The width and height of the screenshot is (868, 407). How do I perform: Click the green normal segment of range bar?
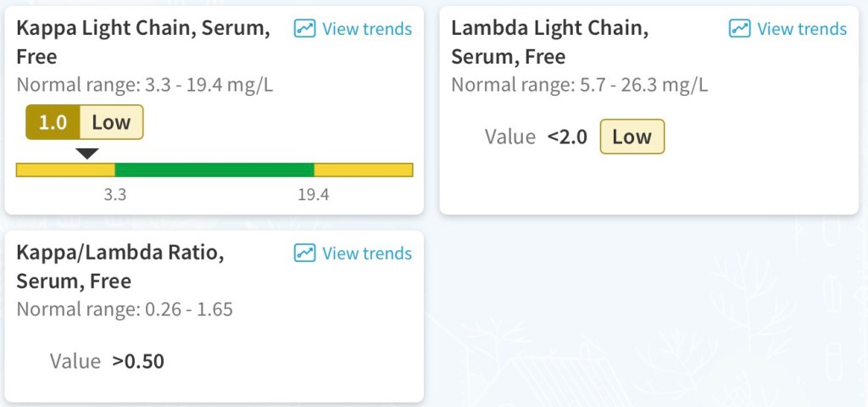pyautogui.click(x=214, y=170)
